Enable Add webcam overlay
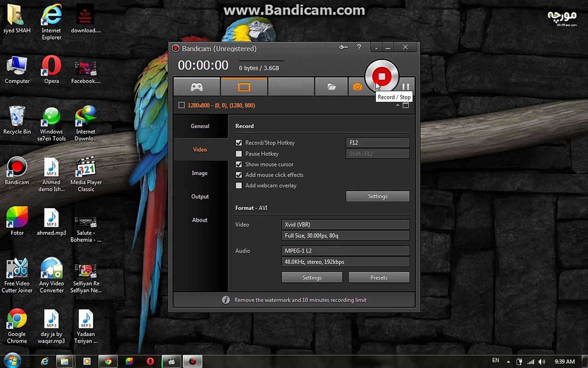The image size is (588, 368). click(239, 185)
